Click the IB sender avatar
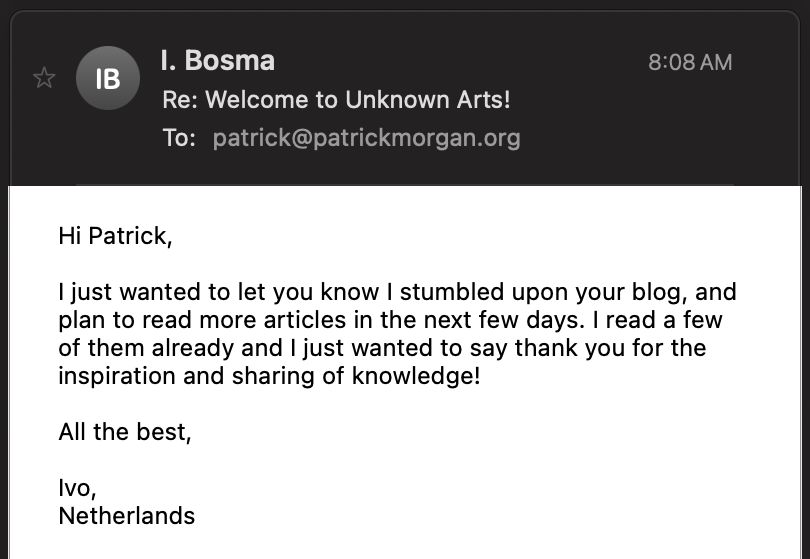 click(x=107, y=78)
